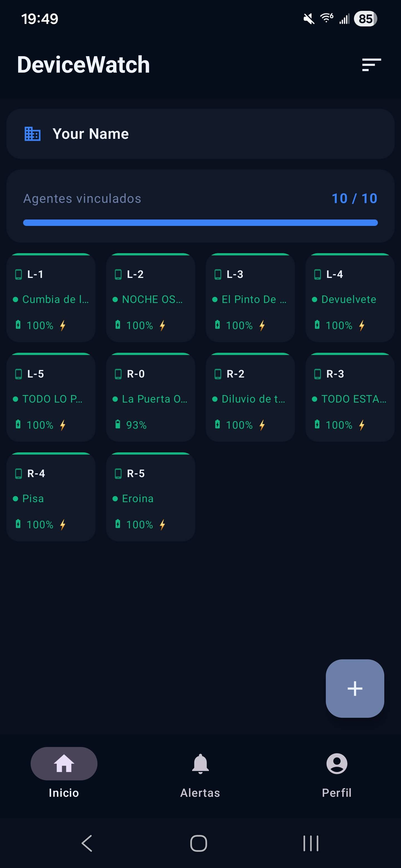Open device card R-4 playing Pisa
401x868 pixels.
tap(51, 497)
